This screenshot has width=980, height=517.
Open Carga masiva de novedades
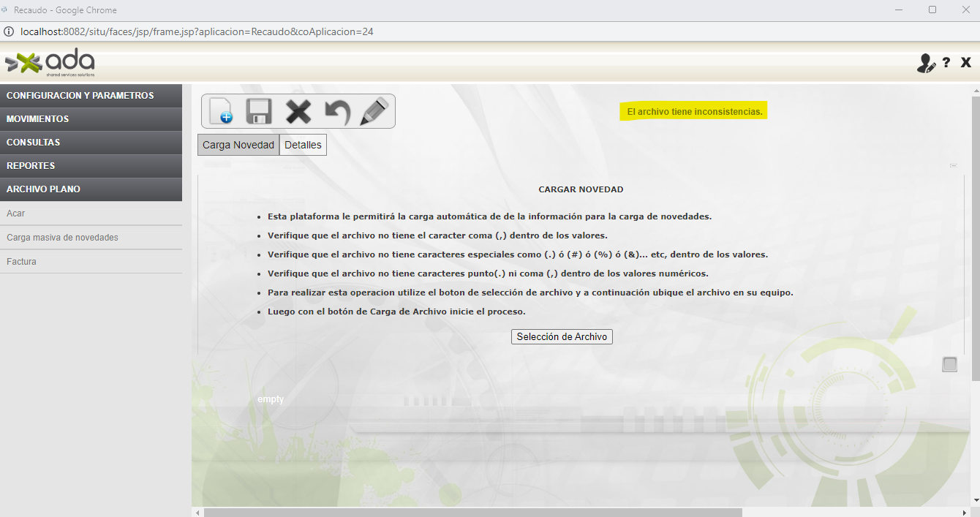point(91,238)
